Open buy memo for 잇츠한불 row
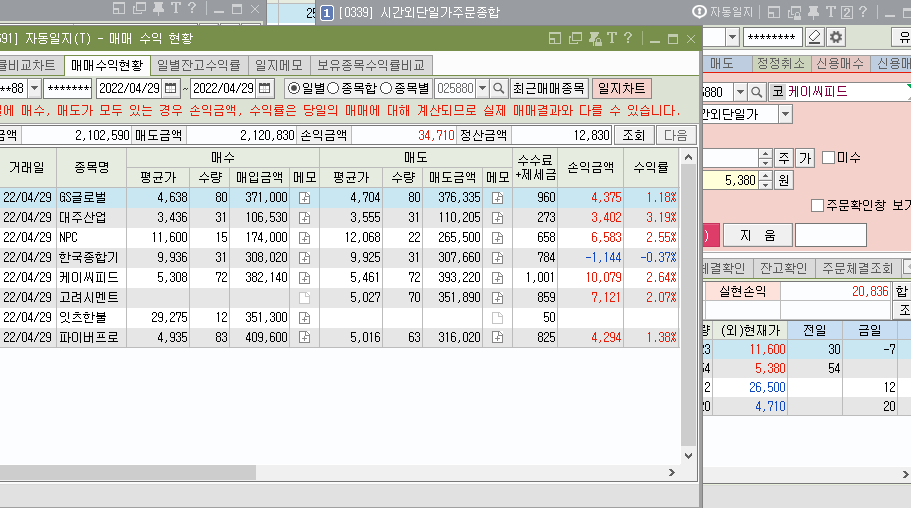Screen dimensions: 911x508 point(304,318)
